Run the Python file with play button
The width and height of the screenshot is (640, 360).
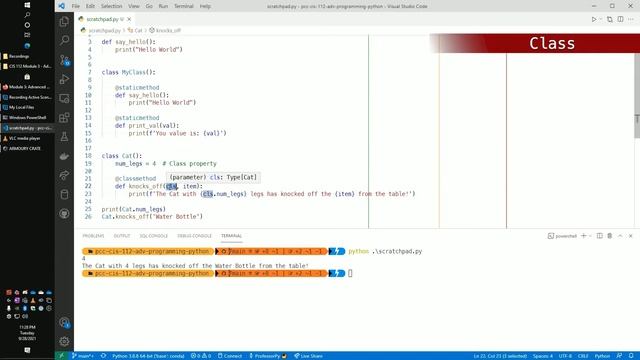594,19
